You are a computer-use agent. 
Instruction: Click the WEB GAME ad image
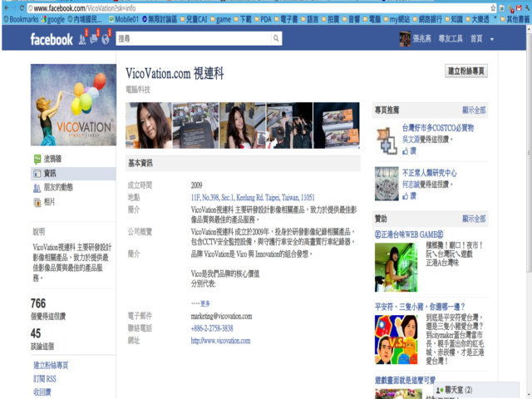tap(396, 268)
